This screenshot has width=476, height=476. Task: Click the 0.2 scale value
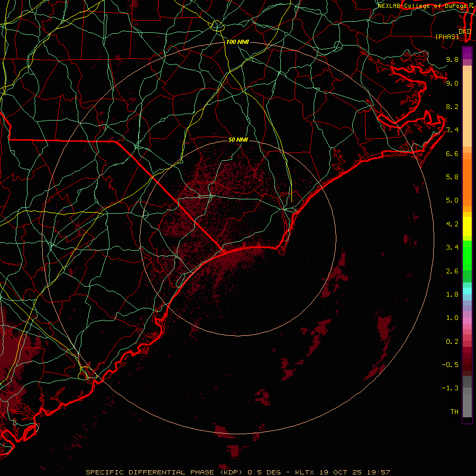(452, 342)
